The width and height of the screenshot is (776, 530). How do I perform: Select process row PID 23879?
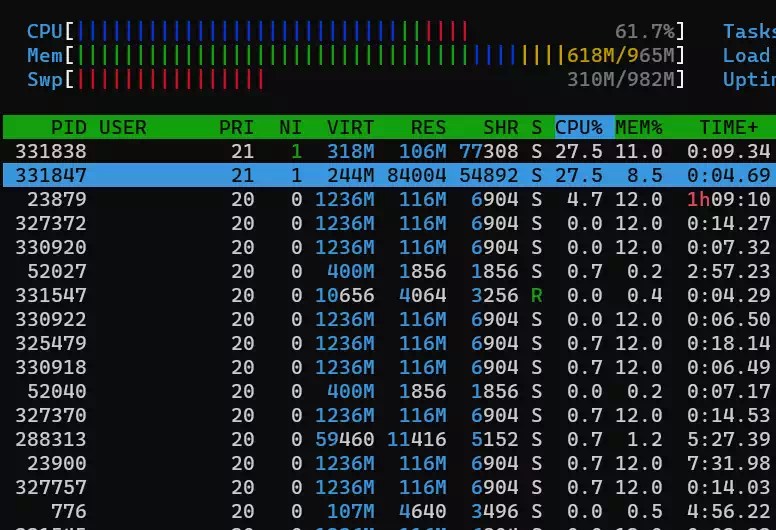pos(389,199)
